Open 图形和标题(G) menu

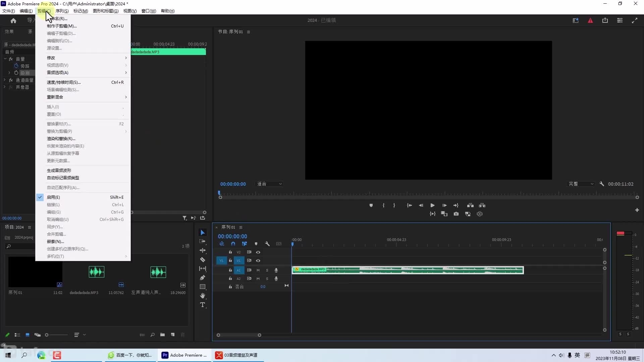(106, 11)
